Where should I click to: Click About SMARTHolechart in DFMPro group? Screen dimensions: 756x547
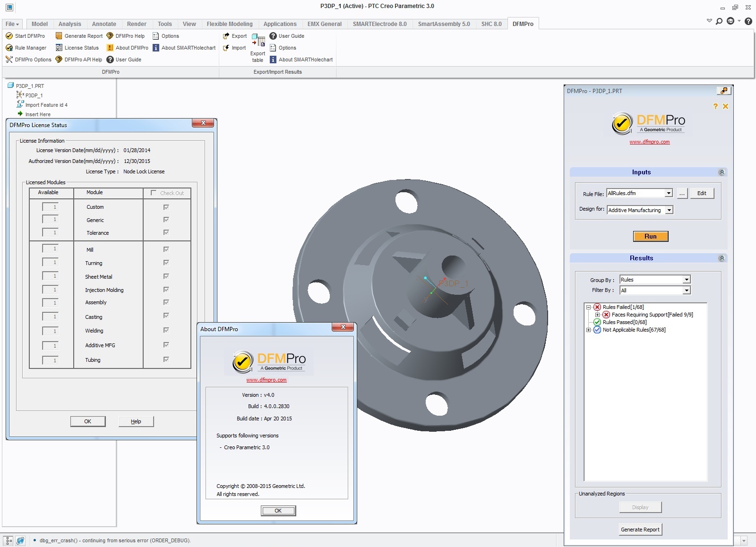(x=184, y=48)
